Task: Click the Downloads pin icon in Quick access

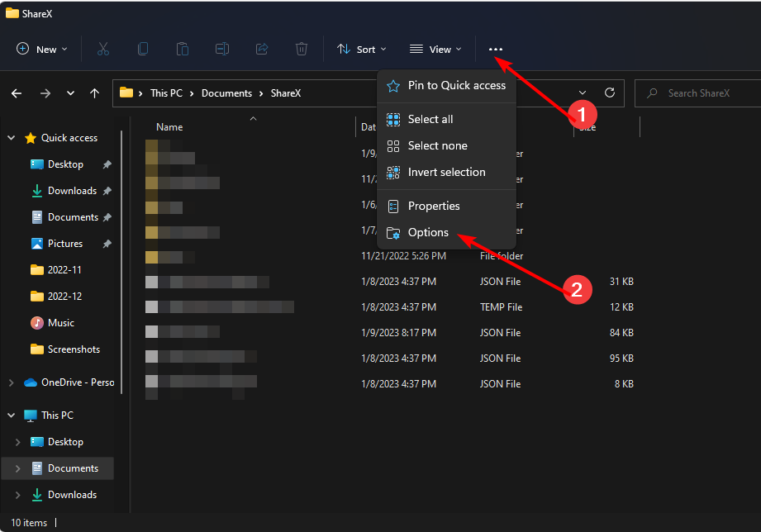Action: [107, 191]
